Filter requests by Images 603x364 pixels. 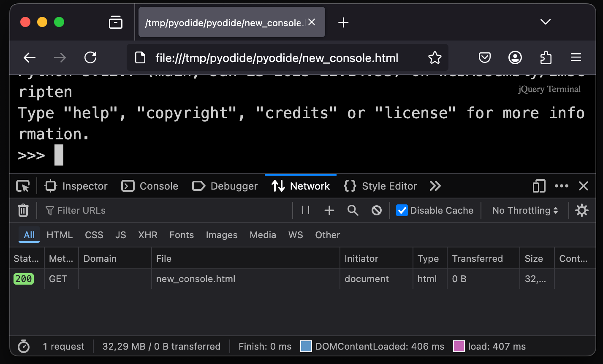222,235
